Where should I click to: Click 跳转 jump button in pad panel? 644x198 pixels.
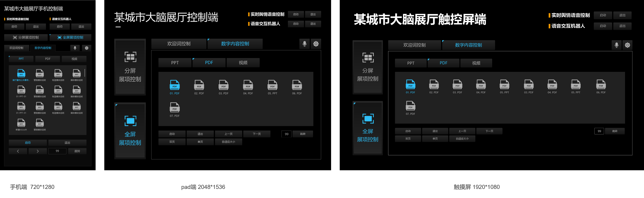[x=303, y=134]
